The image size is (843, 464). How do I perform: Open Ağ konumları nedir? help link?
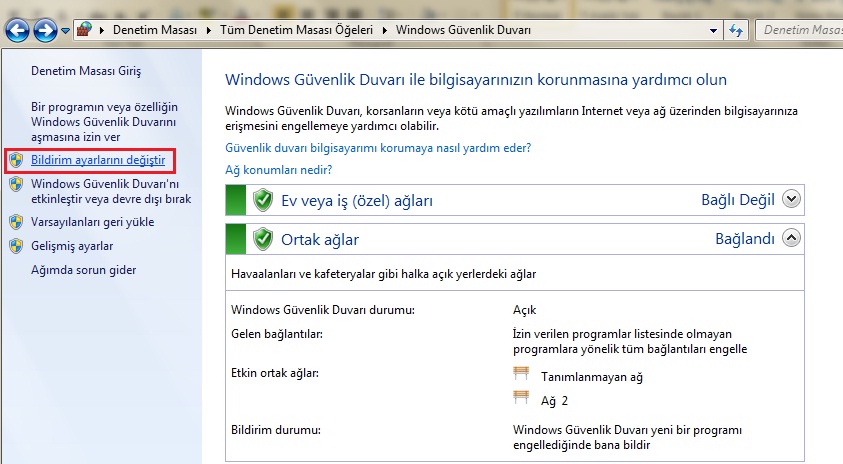coord(278,170)
